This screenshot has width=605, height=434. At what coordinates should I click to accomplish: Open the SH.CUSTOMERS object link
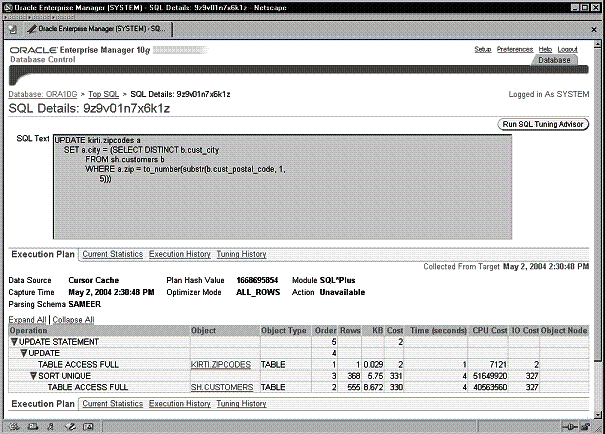click(222, 387)
